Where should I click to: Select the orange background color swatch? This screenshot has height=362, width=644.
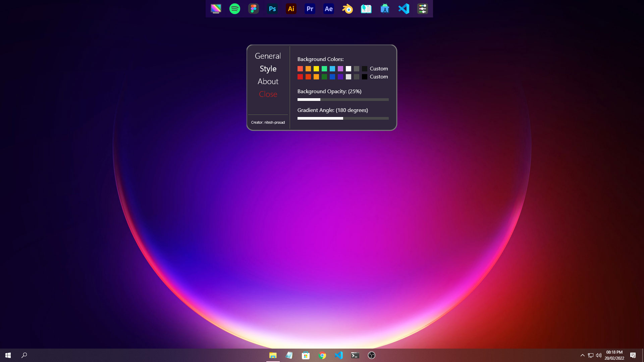(308, 68)
